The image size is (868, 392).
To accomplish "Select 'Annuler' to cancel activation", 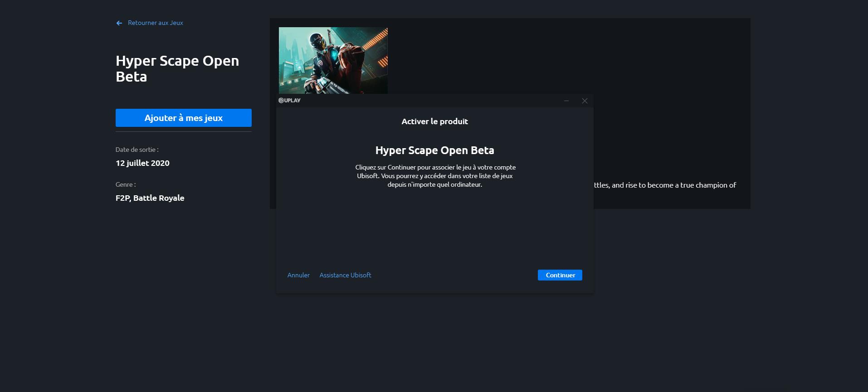I will pyautogui.click(x=298, y=275).
